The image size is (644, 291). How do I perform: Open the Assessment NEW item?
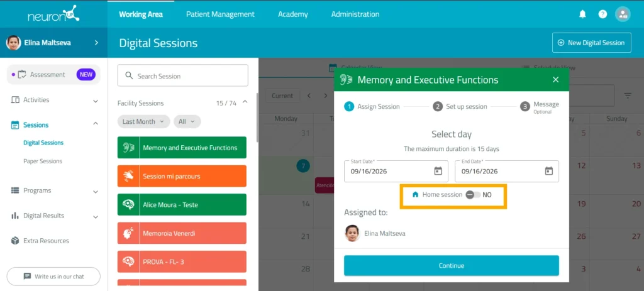[53, 74]
